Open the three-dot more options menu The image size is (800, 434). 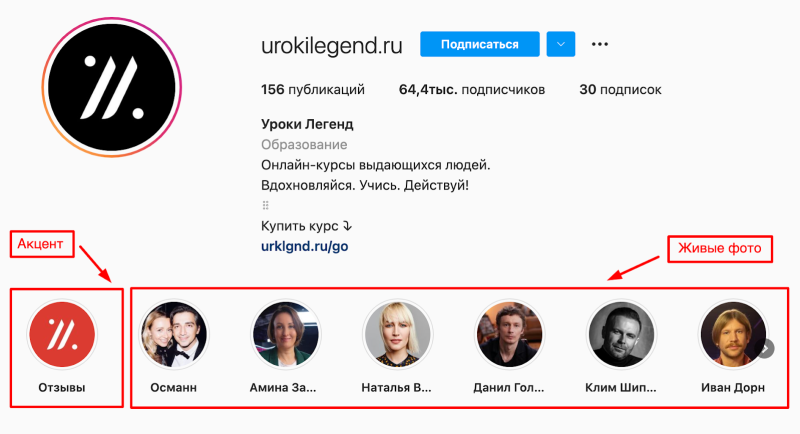(599, 44)
